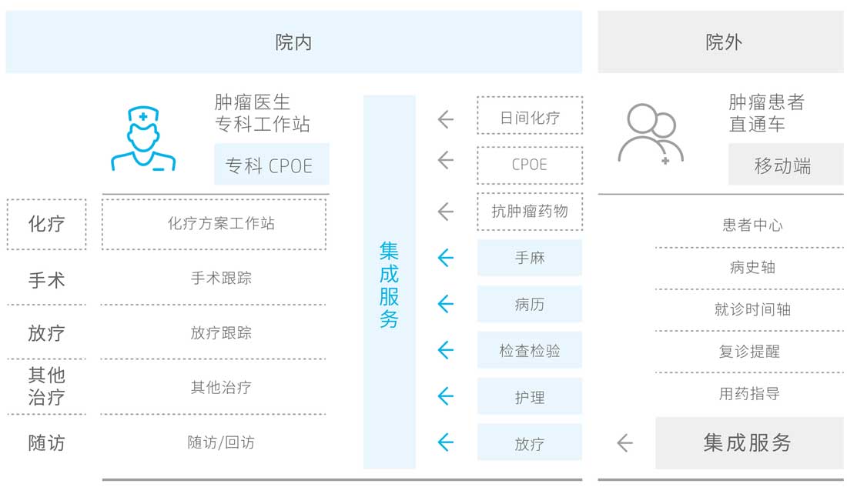Click the 专科 CPOE button
Screen dimensions: 847x504
coord(271,165)
